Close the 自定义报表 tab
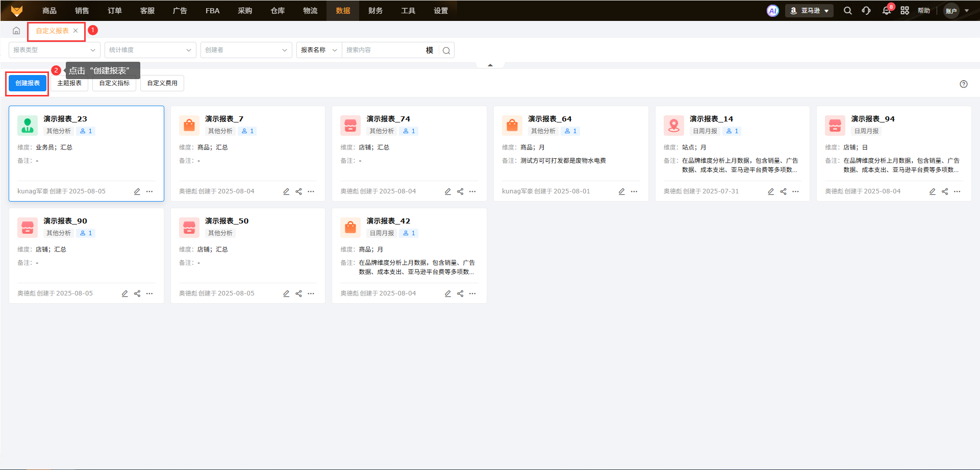980x470 pixels. (76, 31)
